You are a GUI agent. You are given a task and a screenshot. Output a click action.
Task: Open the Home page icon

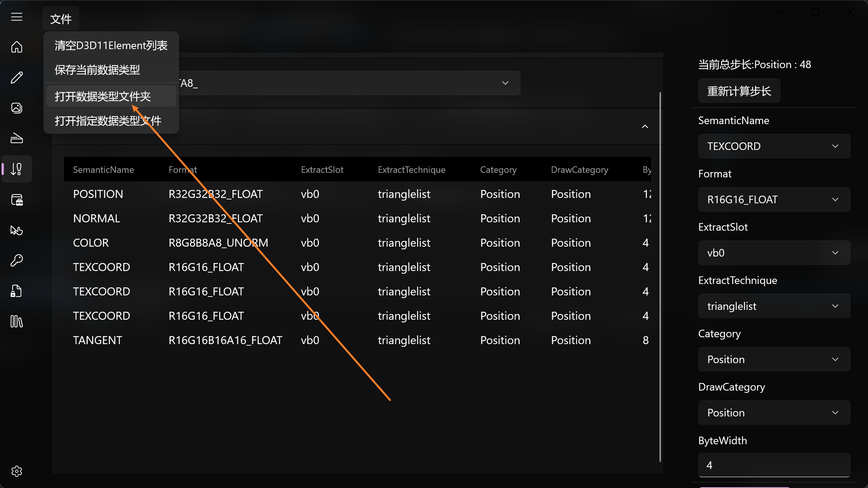[x=17, y=47]
